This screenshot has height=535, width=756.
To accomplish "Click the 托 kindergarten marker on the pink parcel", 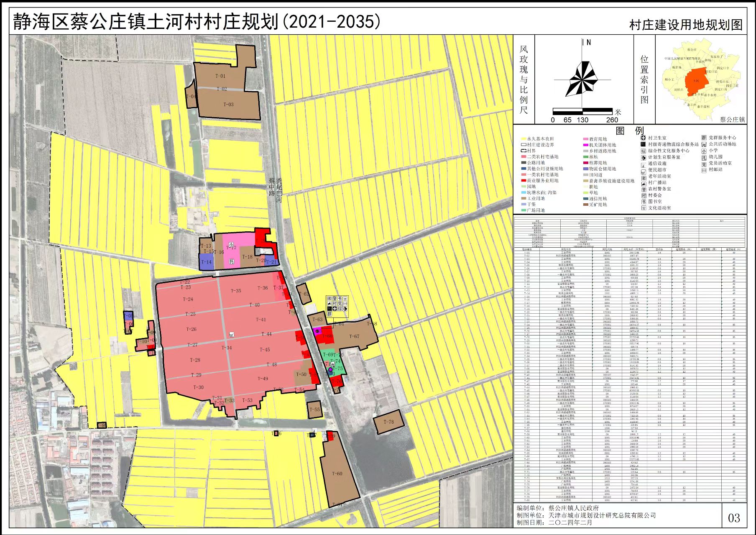I will pos(231,262).
